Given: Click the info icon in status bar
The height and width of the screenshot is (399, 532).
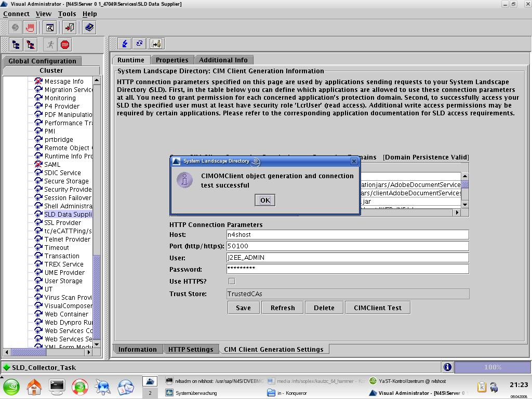Looking at the screenshot, I should (x=447, y=367).
